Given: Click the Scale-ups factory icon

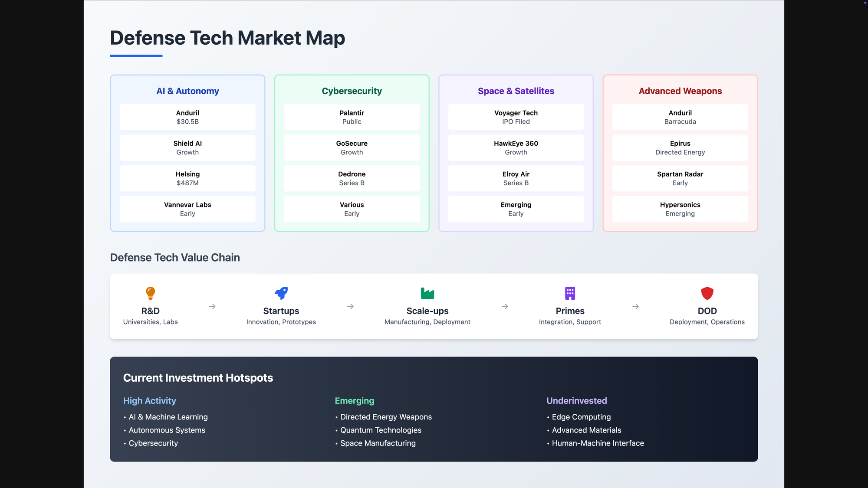Looking at the screenshot, I should click(427, 293).
